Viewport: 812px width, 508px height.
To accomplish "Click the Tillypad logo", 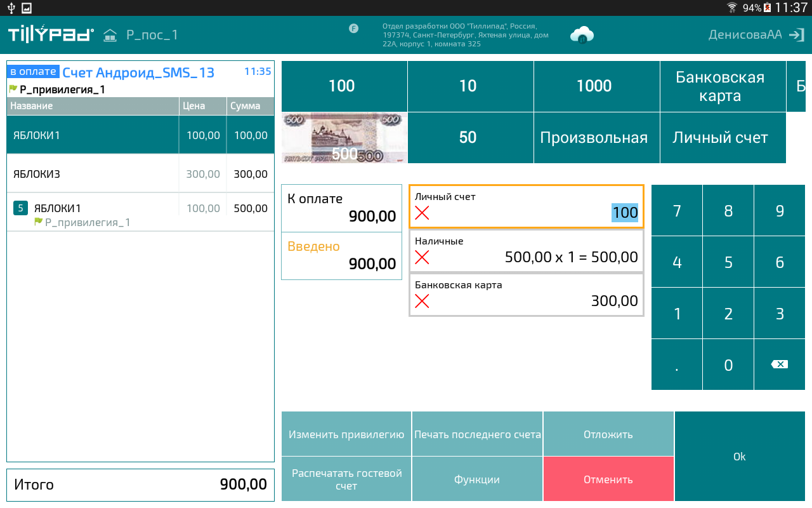I will [x=51, y=34].
